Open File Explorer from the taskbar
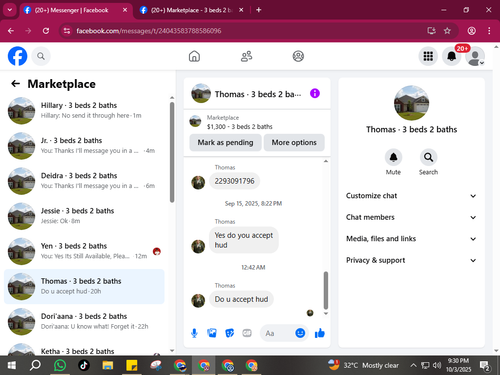 [108, 365]
